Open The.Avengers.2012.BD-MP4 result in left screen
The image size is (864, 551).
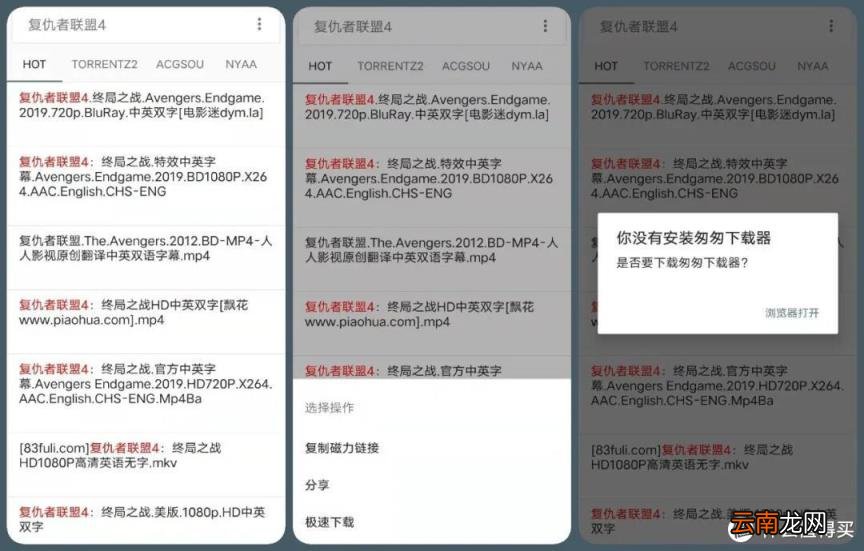(x=146, y=257)
